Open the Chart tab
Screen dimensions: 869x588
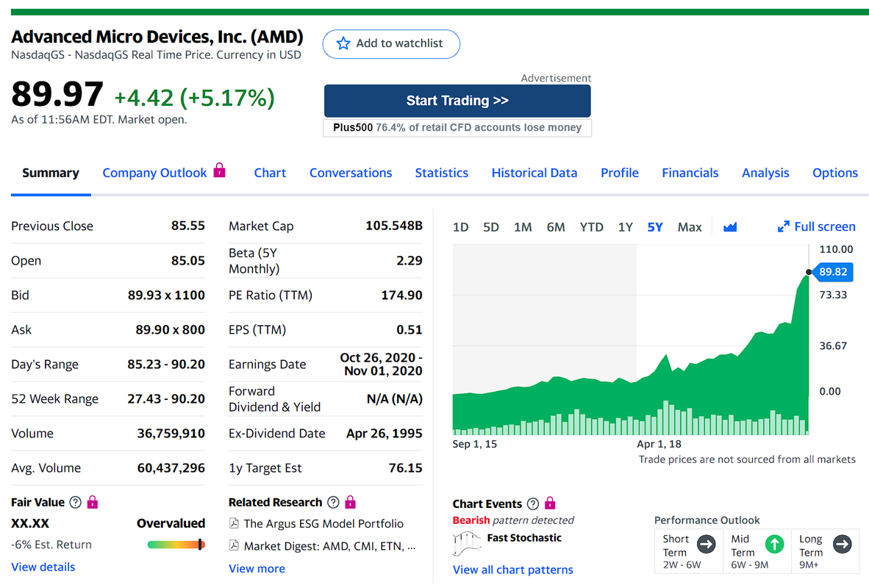(270, 173)
